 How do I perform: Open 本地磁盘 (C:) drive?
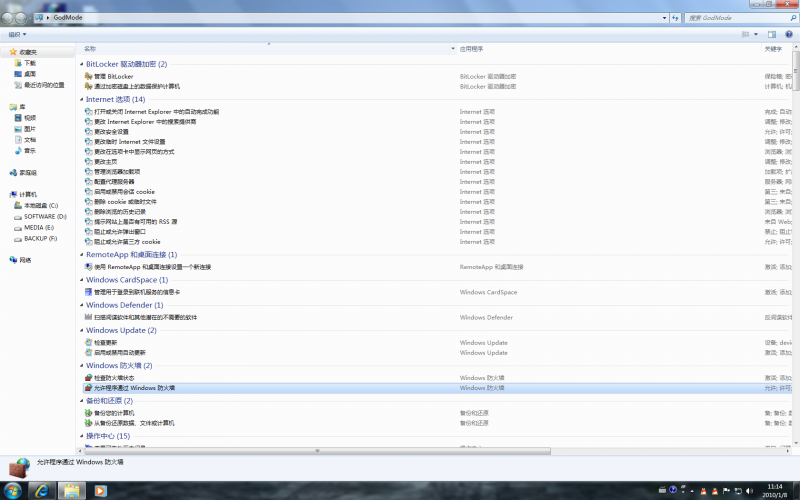36,206
